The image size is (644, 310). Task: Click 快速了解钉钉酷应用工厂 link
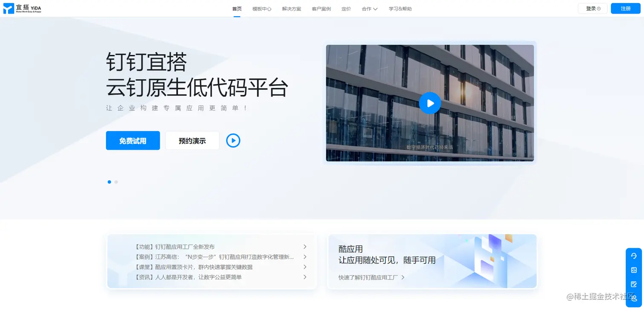point(368,277)
